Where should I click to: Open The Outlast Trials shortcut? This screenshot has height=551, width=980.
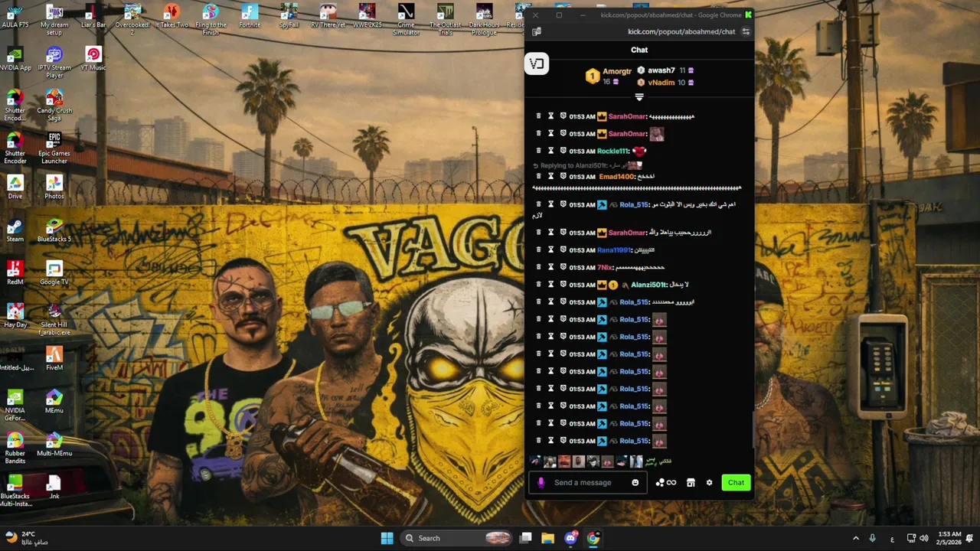(x=445, y=20)
